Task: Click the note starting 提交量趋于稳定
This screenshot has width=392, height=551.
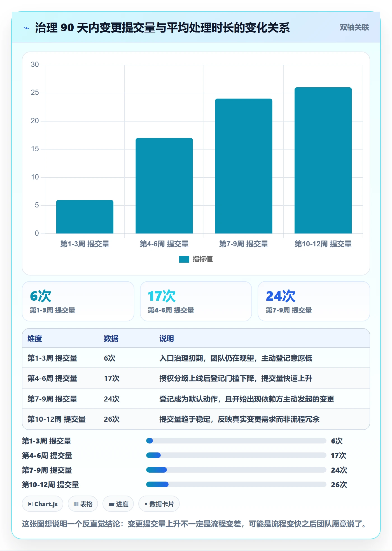Action: [x=239, y=419]
